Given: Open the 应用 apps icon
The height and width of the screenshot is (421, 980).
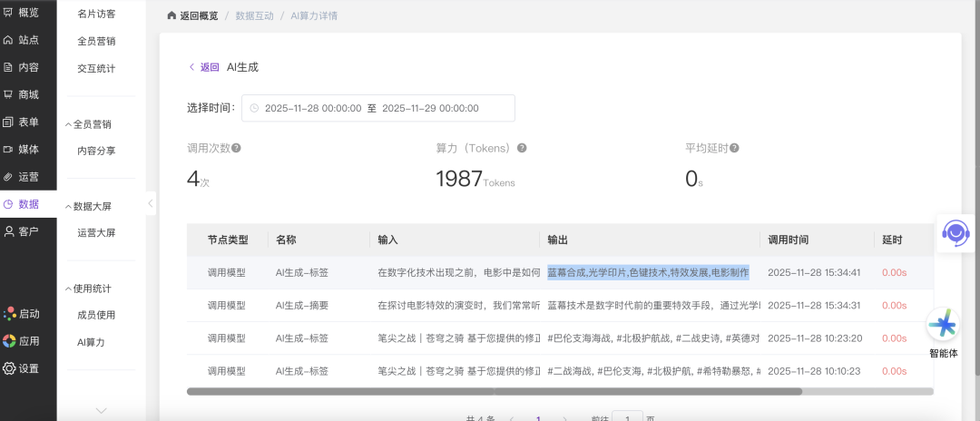Looking at the screenshot, I should click(9, 341).
